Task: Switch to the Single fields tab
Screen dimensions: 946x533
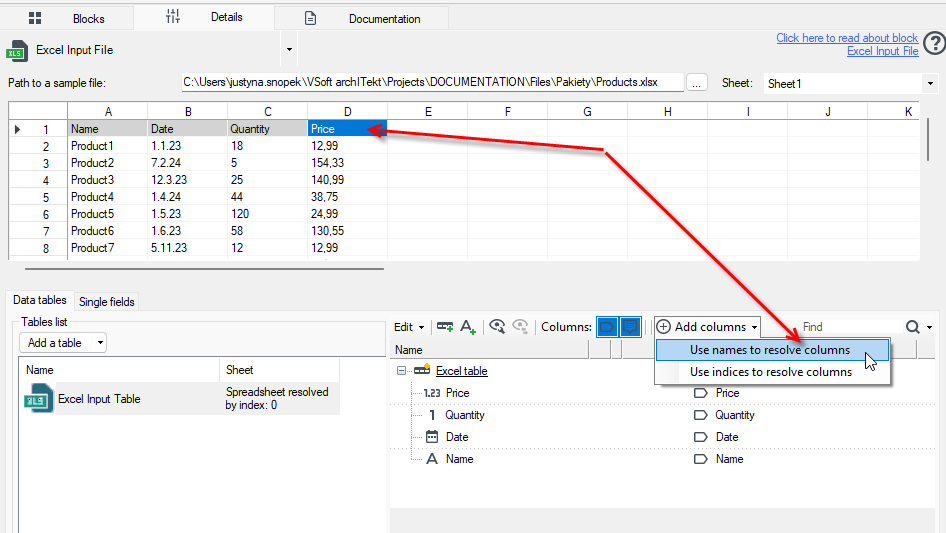Action: 107,302
